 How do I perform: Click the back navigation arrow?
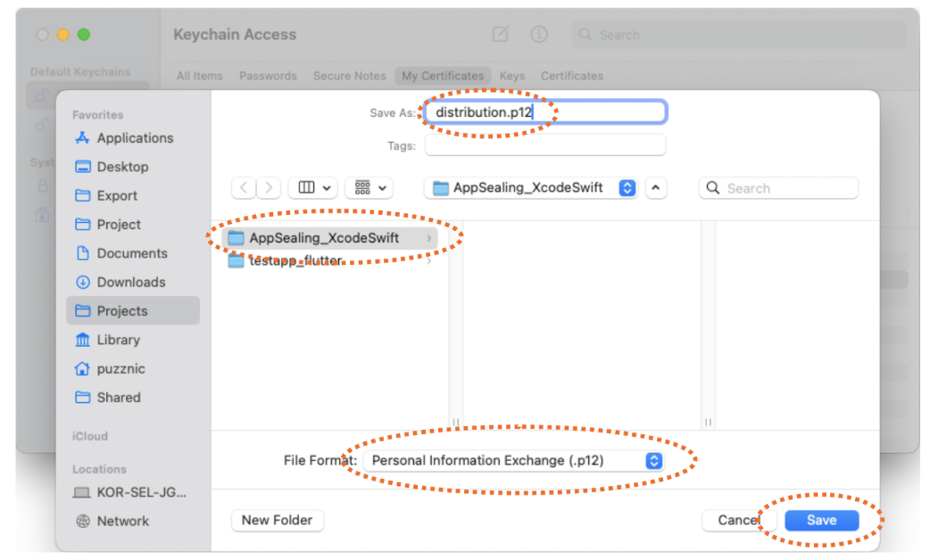click(x=245, y=188)
